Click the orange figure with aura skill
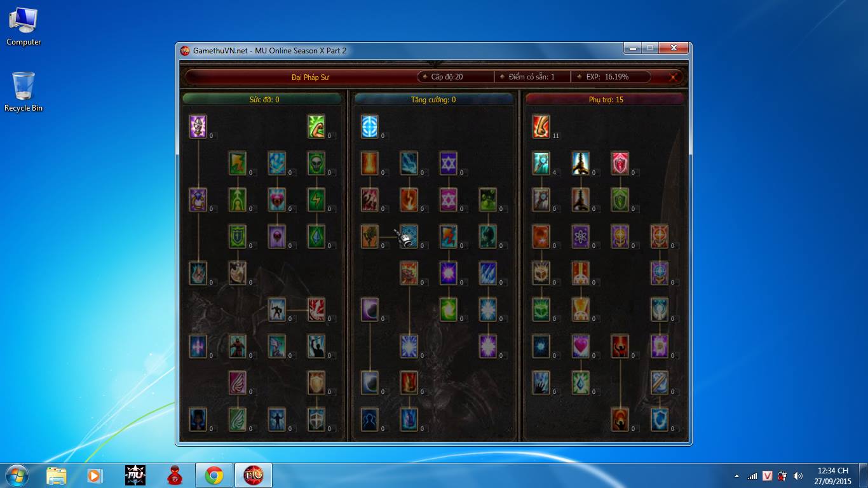 pyautogui.click(x=620, y=419)
